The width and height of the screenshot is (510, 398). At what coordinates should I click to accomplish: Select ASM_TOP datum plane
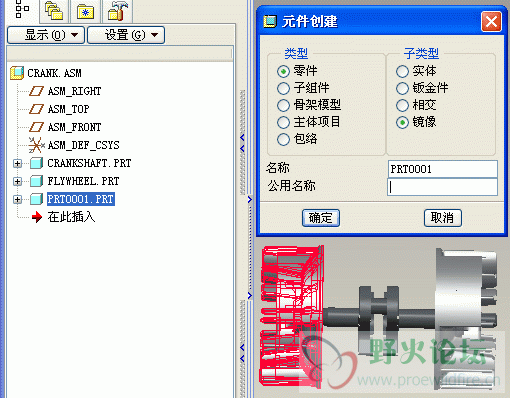(x=68, y=109)
